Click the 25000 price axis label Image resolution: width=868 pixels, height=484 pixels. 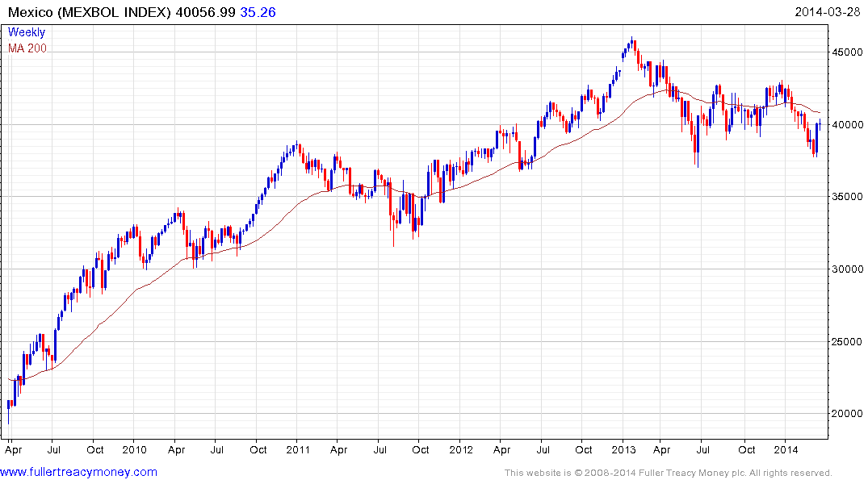coord(847,341)
